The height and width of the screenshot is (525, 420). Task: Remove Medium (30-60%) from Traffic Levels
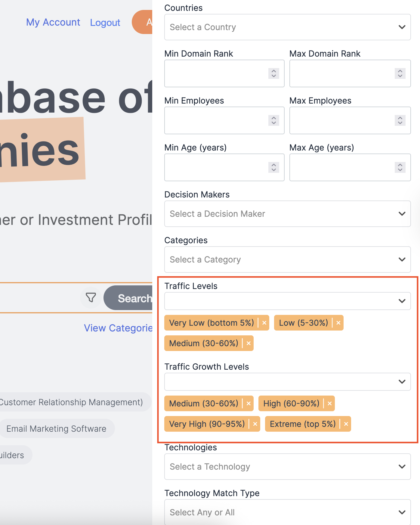click(x=249, y=343)
